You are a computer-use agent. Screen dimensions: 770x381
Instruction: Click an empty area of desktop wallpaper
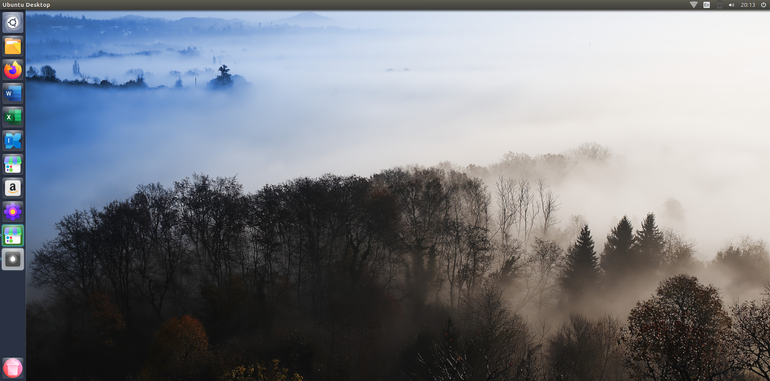click(x=442, y=98)
